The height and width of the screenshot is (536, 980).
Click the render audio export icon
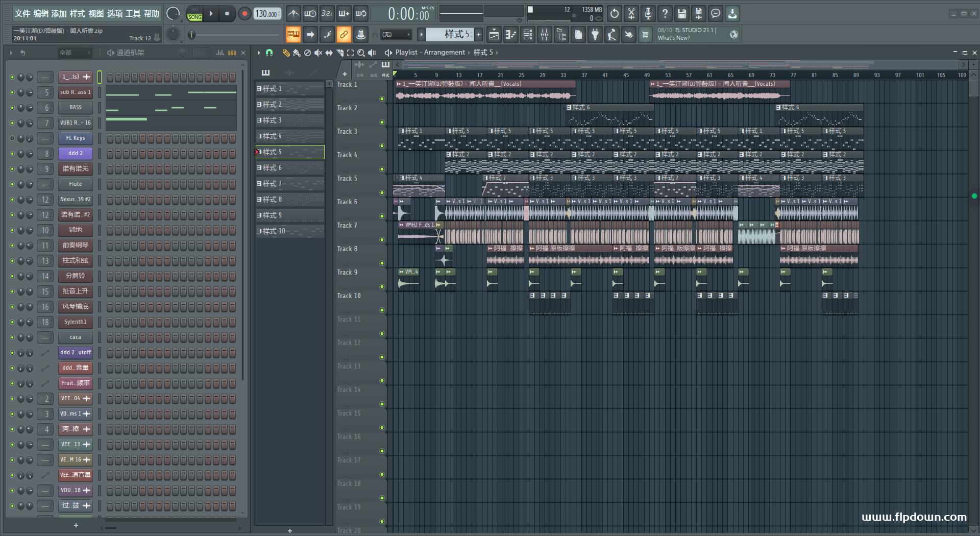tap(699, 14)
